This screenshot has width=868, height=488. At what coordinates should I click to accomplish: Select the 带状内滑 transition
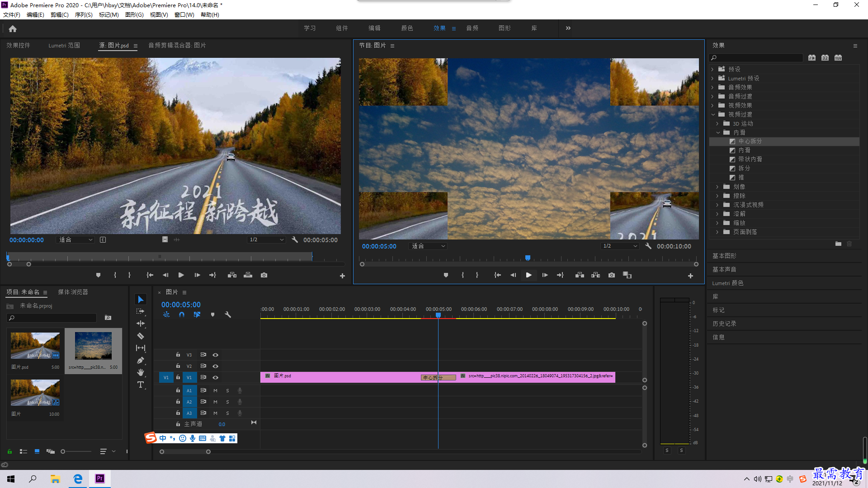[750, 159]
